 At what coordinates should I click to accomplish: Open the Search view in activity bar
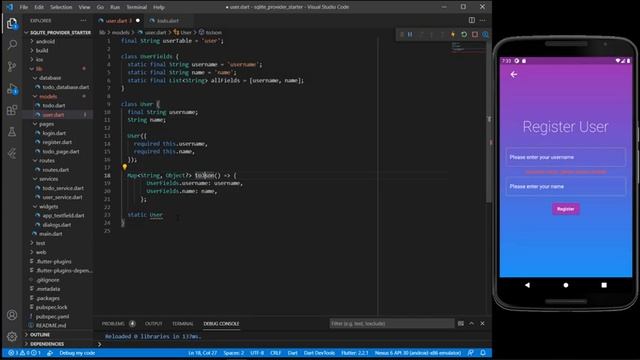[12, 44]
